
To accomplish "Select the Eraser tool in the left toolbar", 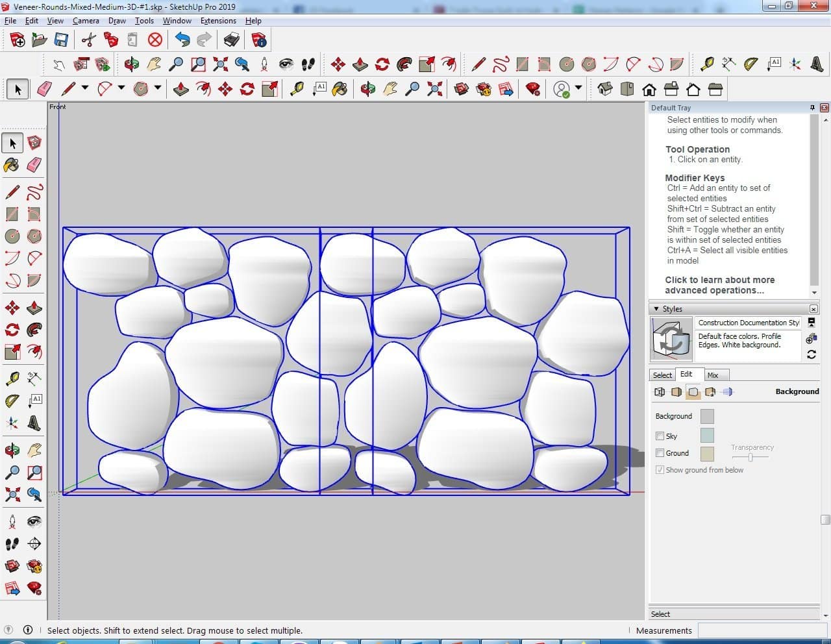I will (34, 165).
